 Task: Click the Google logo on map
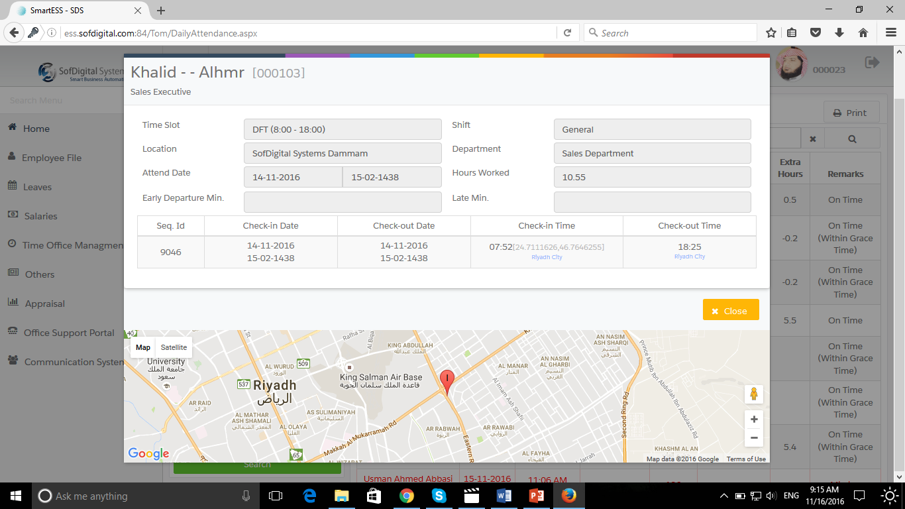pos(148,453)
